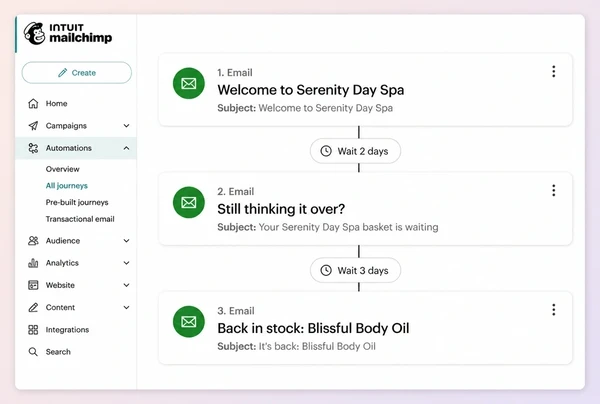
Task: Open the 'Still thinking it over?' email title
Action: tap(281, 209)
